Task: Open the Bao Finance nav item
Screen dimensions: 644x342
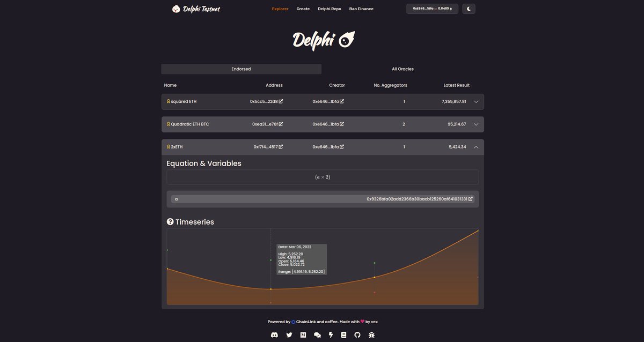Action: pos(361,9)
